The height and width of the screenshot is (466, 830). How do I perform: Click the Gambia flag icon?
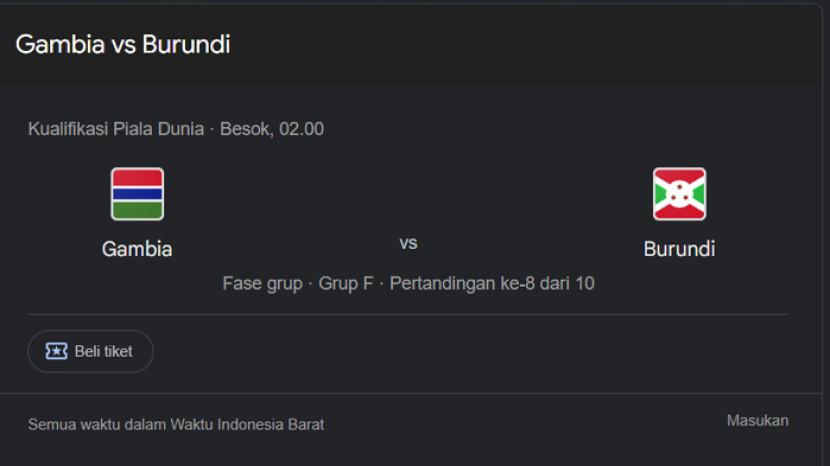click(137, 194)
